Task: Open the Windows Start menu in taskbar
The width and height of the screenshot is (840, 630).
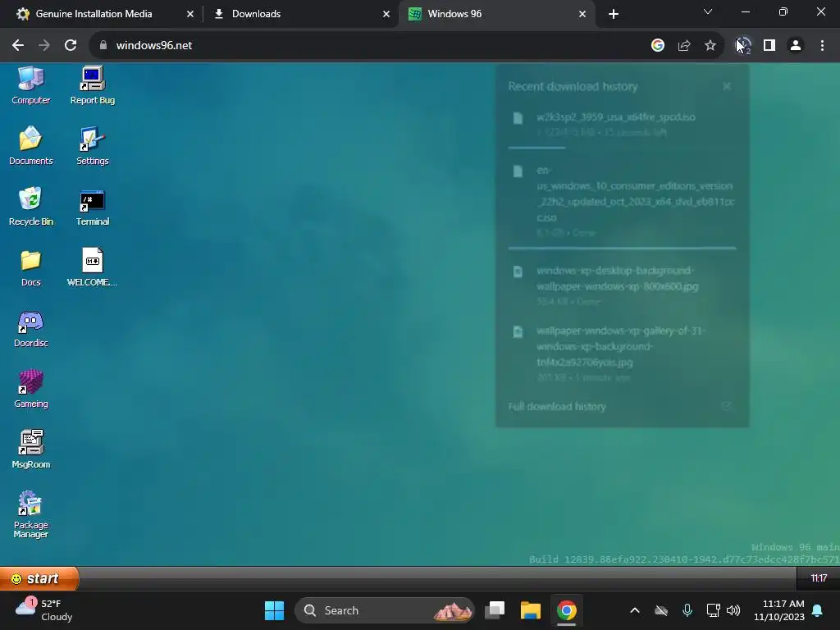Action: pos(274,610)
